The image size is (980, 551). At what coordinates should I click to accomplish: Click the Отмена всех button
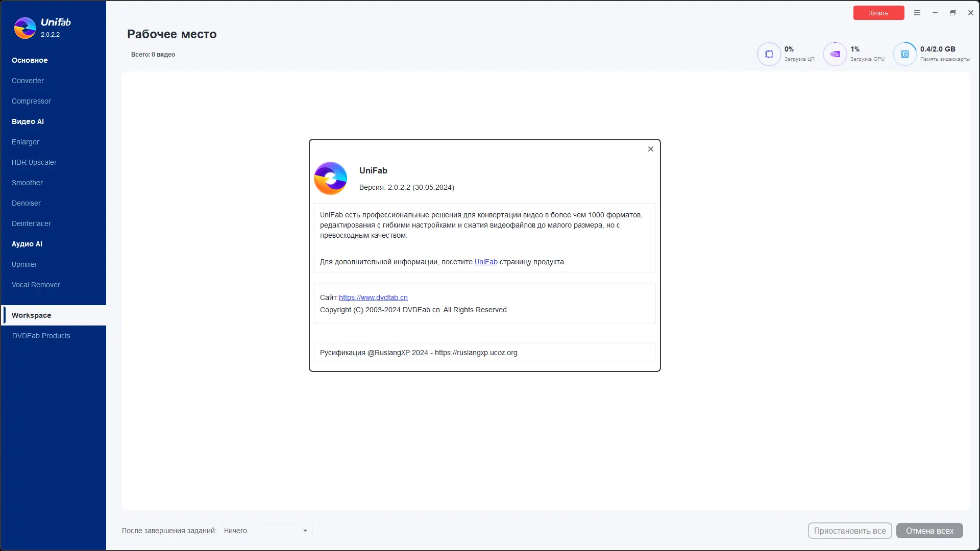point(929,531)
